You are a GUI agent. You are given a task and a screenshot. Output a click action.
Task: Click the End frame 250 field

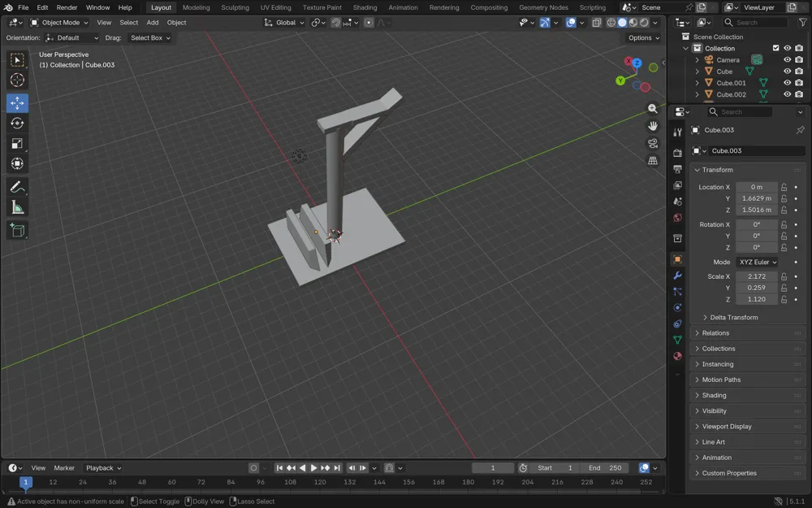(x=605, y=467)
